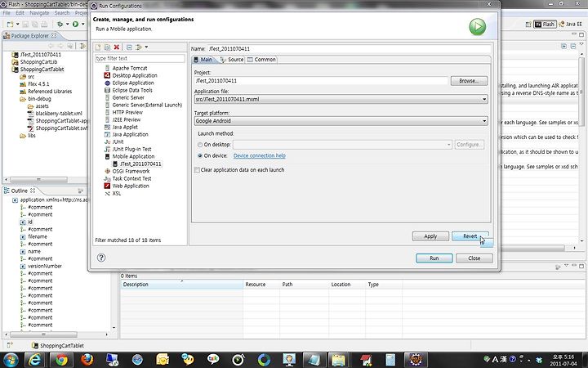Click Browse button next to Project
The width and height of the screenshot is (588, 368).
pyautogui.click(x=469, y=81)
